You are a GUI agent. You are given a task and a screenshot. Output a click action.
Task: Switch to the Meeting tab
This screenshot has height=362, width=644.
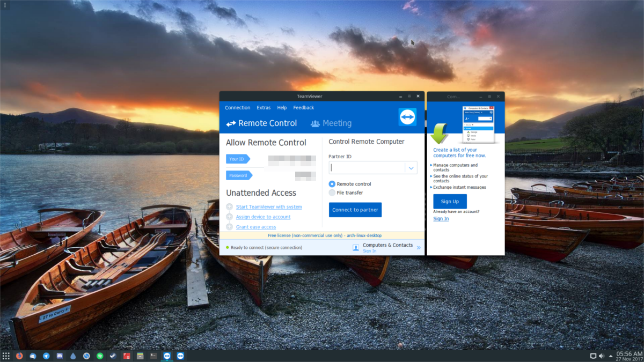[x=331, y=123]
